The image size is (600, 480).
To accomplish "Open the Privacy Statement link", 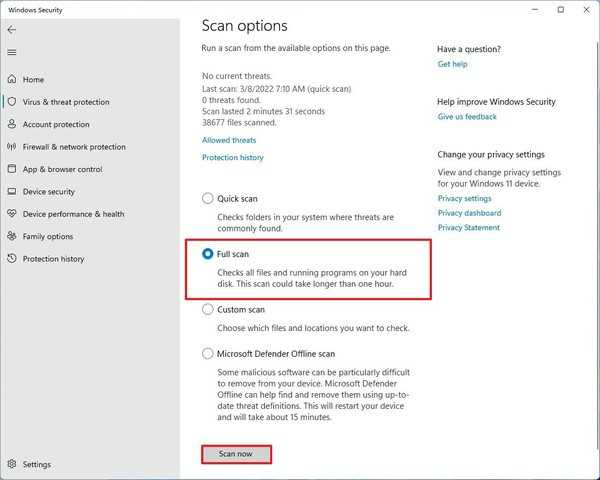I will (x=469, y=227).
